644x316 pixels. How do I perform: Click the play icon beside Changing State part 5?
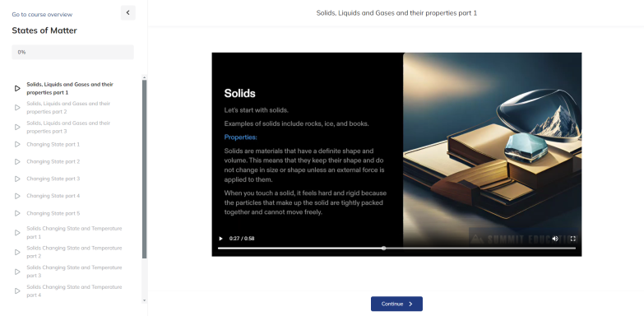(x=17, y=213)
